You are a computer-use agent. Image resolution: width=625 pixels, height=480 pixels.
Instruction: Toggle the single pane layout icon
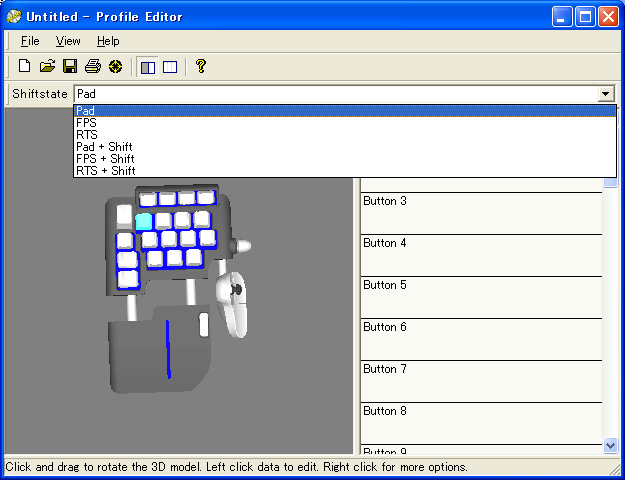[170, 67]
